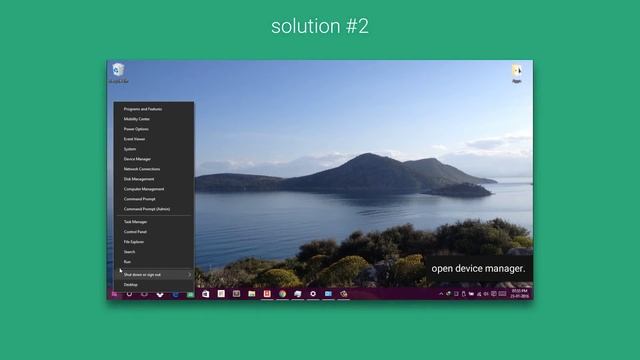
Task: Open Control Panel entry
Action: point(154,231)
